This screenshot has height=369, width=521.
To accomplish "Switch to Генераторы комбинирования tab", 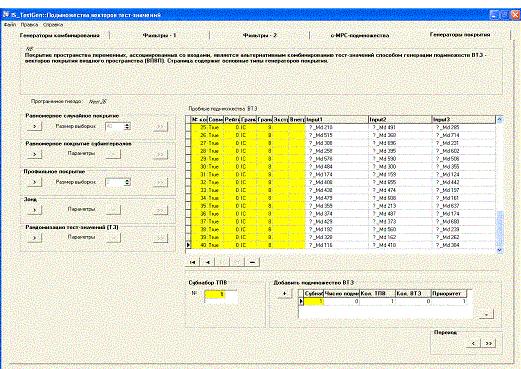I will (59, 35).
